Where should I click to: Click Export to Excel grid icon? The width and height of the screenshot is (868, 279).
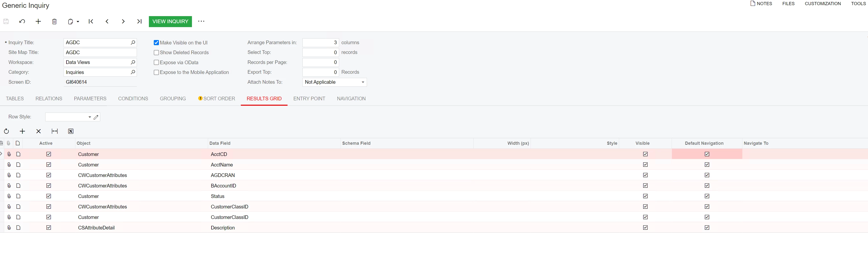[71, 131]
